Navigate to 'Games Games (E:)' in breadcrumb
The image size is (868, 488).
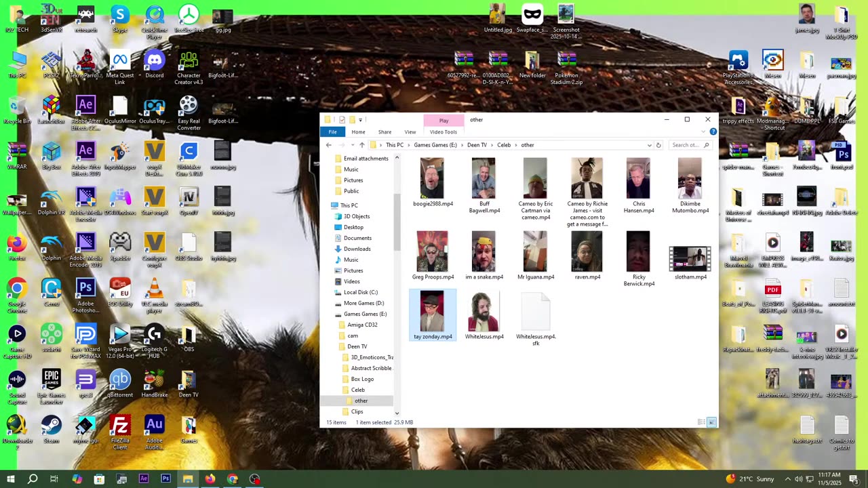coord(435,145)
